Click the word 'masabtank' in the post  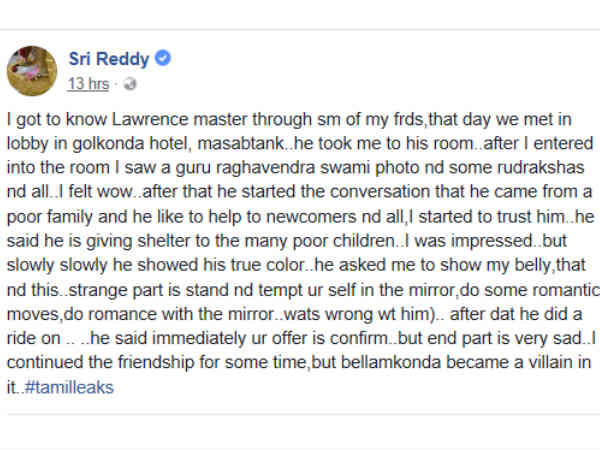pyautogui.click(x=236, y=146)
